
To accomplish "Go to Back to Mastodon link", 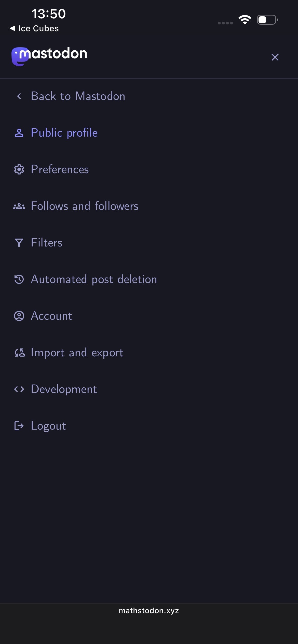I will tap(78, 96).
